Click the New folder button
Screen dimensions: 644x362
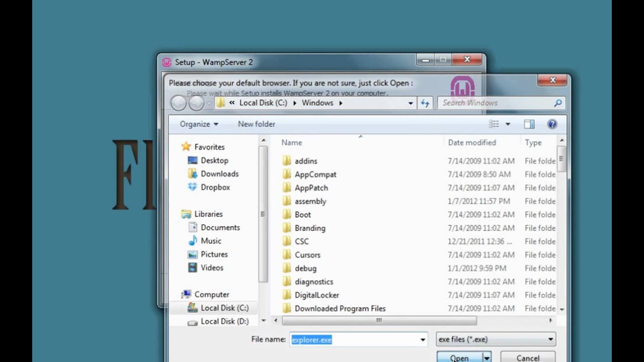click(257, 124)
